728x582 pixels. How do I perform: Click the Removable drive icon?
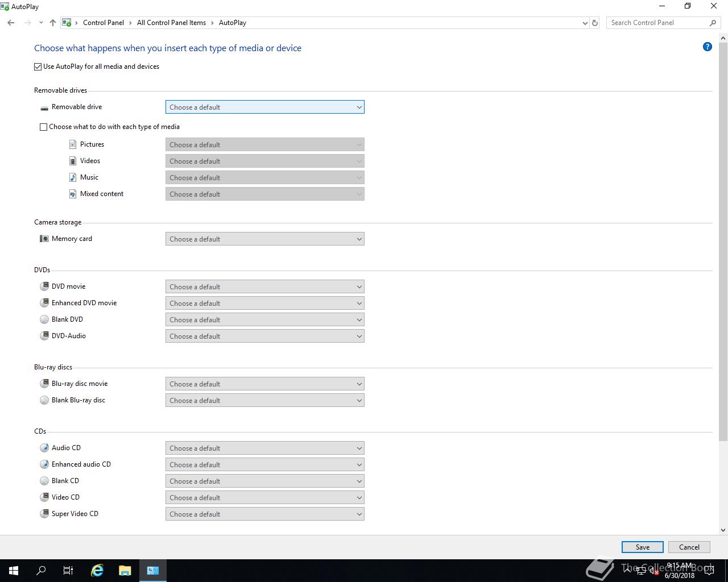tap(44, 107)
